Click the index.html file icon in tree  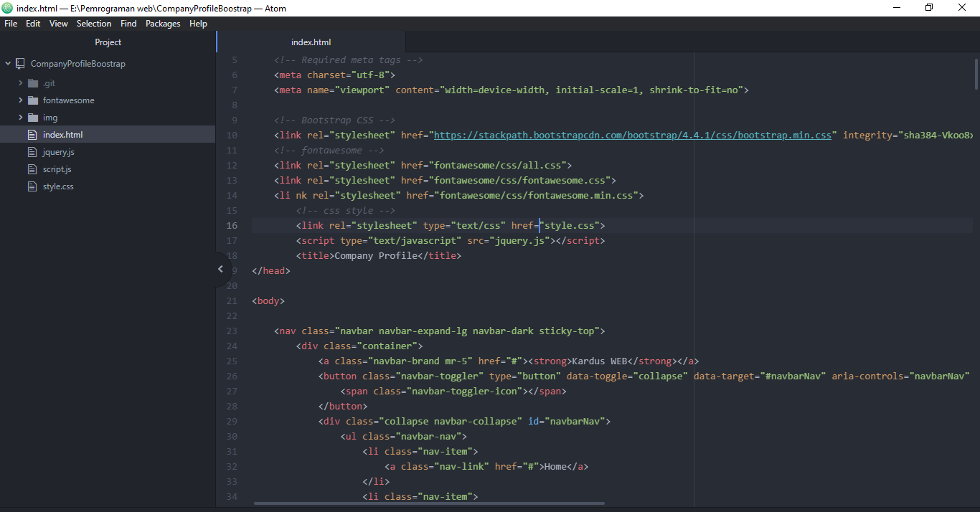click(x=32, y=134)
